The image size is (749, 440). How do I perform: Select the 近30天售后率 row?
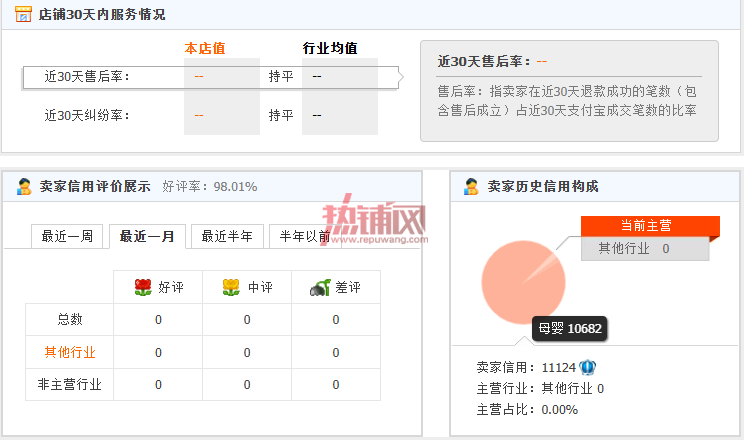[211, 77]
